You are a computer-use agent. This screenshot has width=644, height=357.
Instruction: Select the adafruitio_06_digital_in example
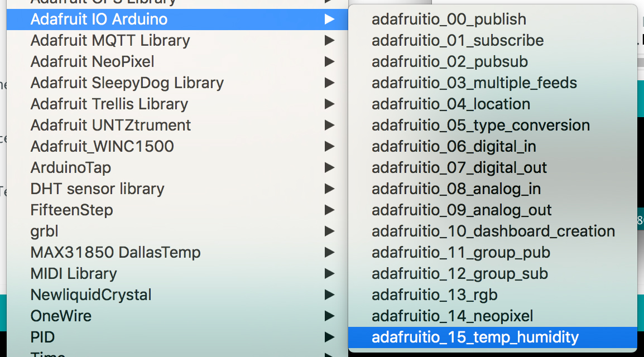coord(455,146)
